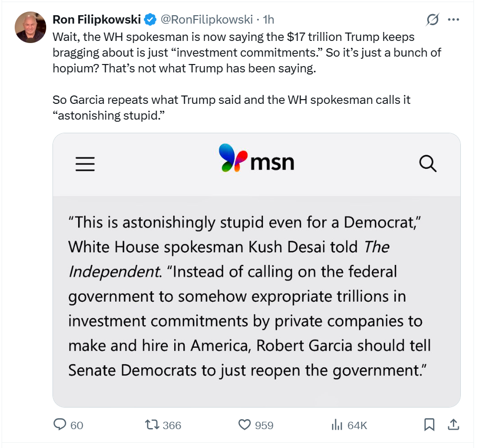Bookmark this post
The width and height of the screenshot is (485, 448).
coord(429,424)
